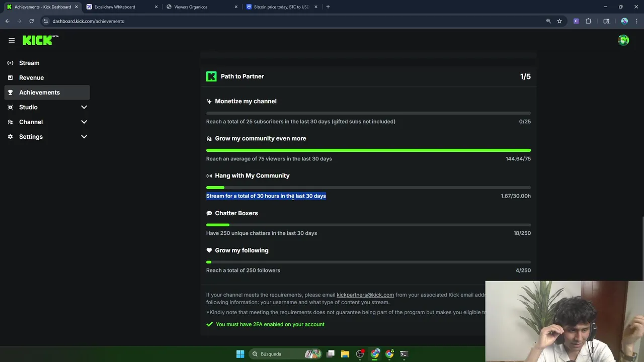This screenshot has height=362, width=644.
Task: Click the site information icon in the address bar
Action: coord(46,21)
